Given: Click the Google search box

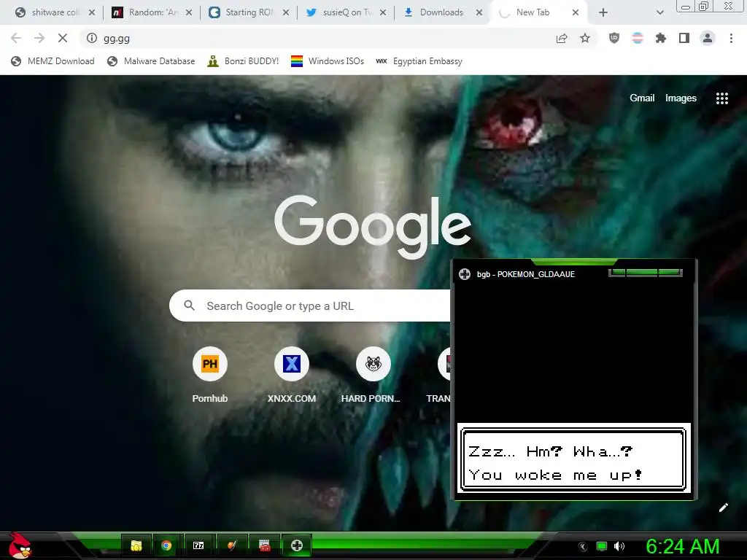Looking at the screenshot, I should click(309, 306).
